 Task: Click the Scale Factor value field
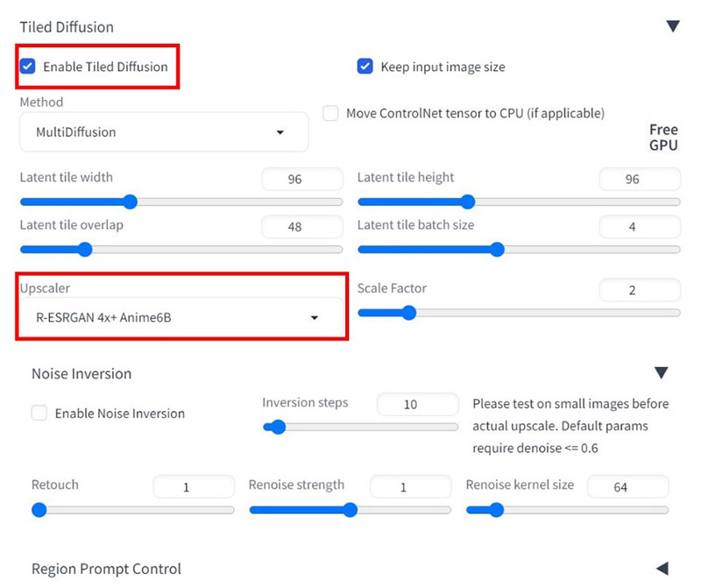pos(639,290)
